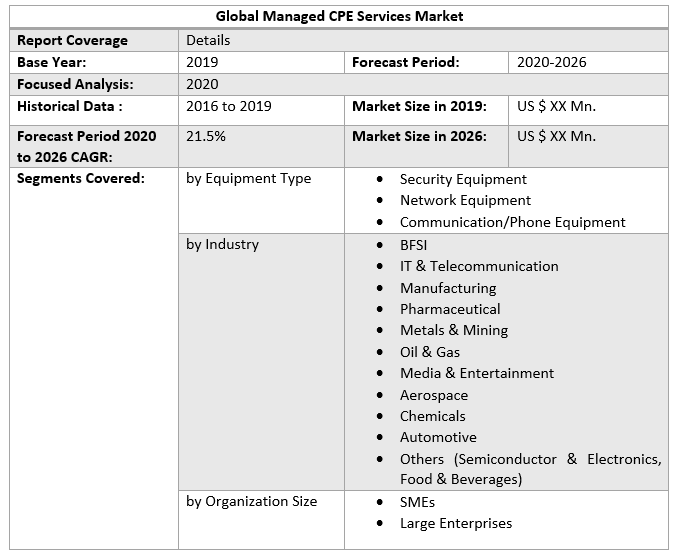Click the Base Year value 2019
676x557 pixels.
203,62
